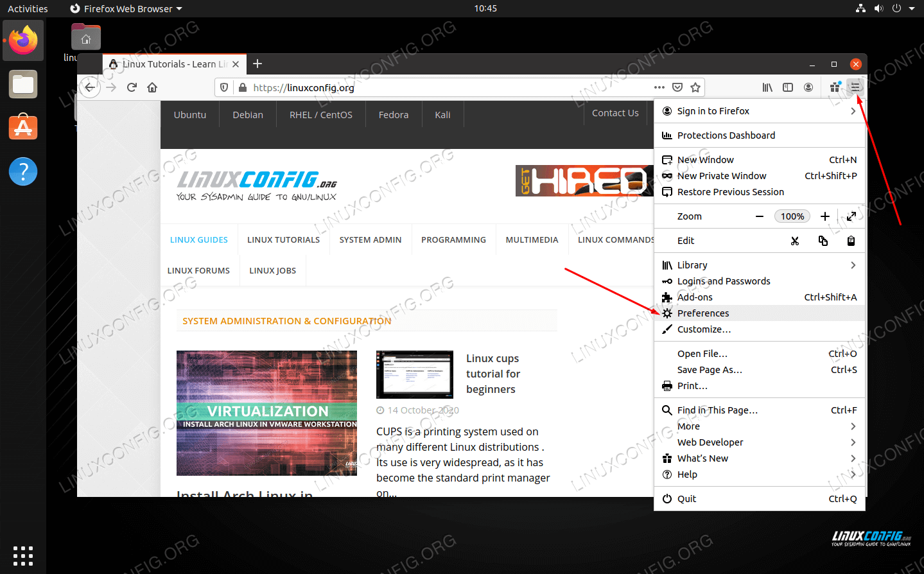Screen dimensions: 924x574
Task: Zoom in with the plus button
Action: (825, 216)
